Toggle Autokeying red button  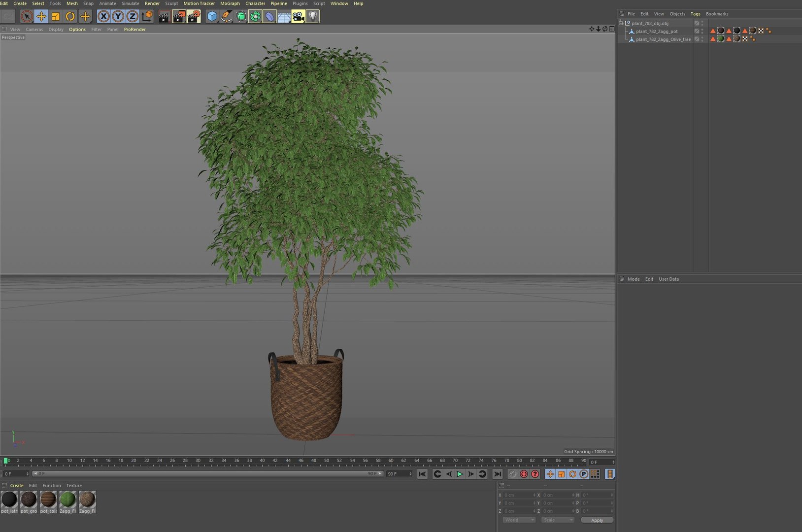tap(524, 474)
